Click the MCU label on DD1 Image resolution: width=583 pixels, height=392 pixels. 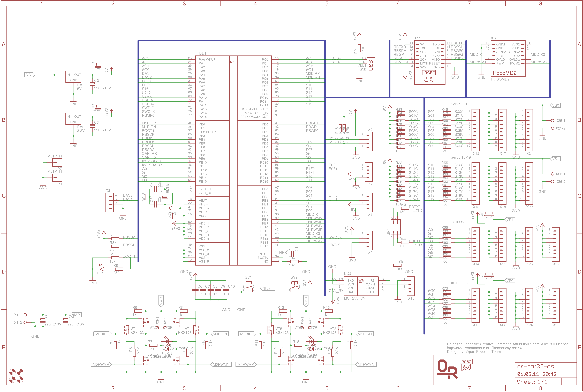point(233,62)
